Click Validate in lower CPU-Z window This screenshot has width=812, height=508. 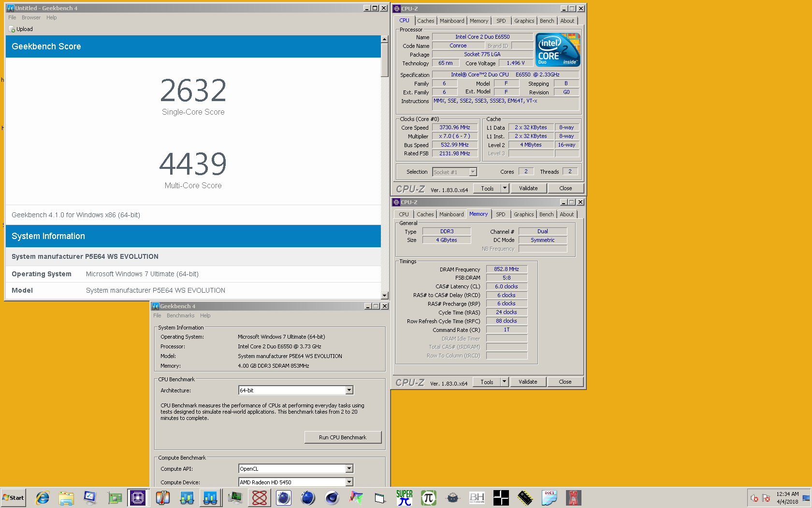(x=528, y=382)
